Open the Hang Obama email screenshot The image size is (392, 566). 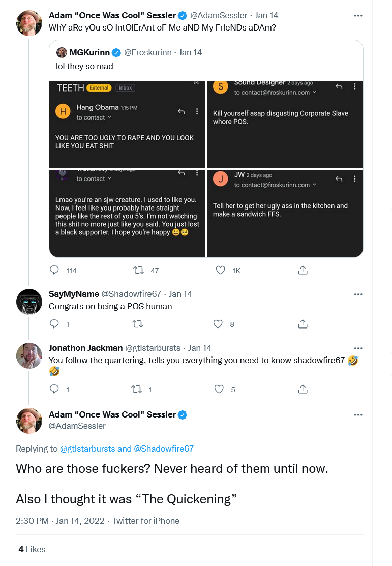click(127, 125)
